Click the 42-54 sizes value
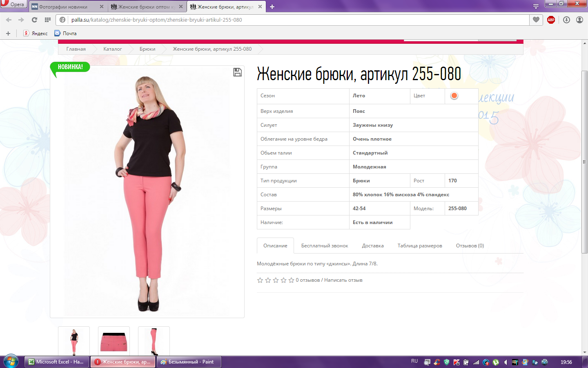The image size is (588, 368). [x=359, y=209]
